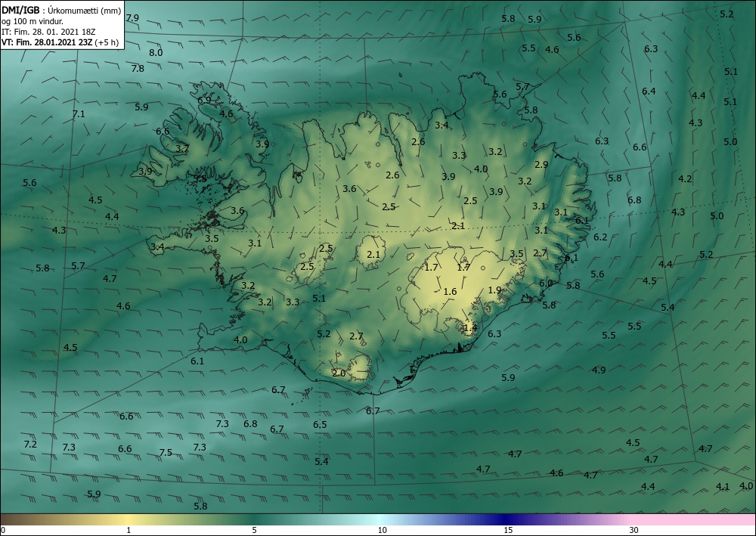756x536 pixels.
Task: Select the 7.2 value on the map
Action: 30,444
